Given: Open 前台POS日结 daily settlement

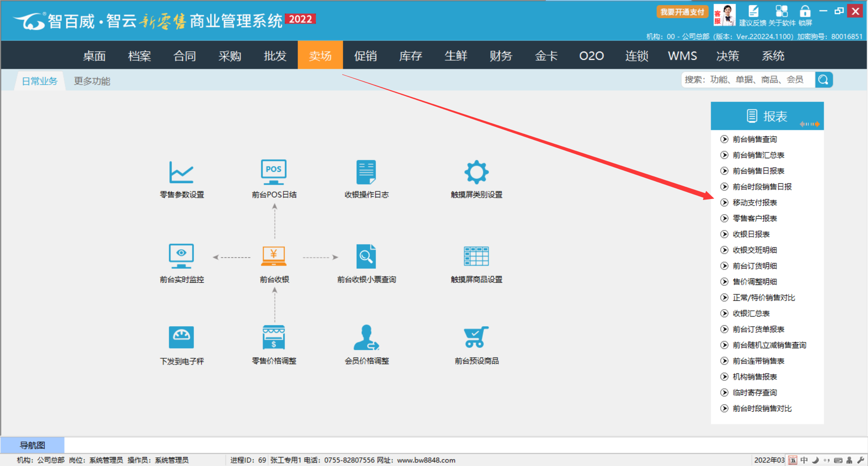Looking at the screenshot, I should point(274,172).
